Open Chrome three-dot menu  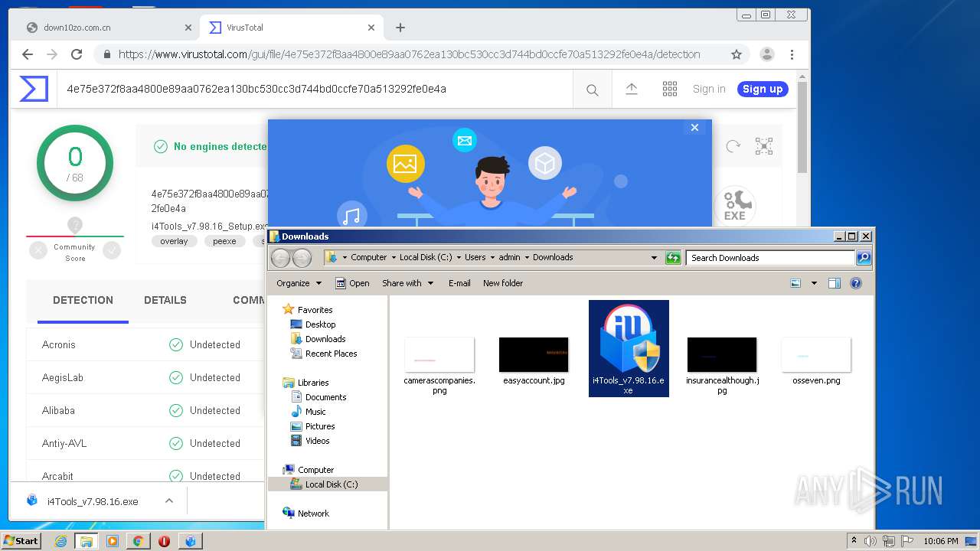tap(792, 54)
